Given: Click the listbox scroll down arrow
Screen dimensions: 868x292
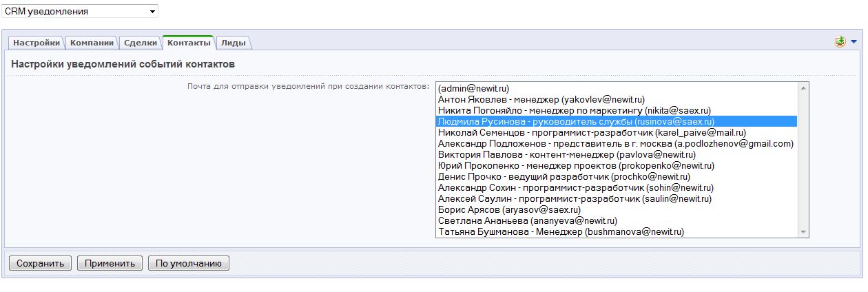Looking at the screenshot, I should [x=803, y=232].
